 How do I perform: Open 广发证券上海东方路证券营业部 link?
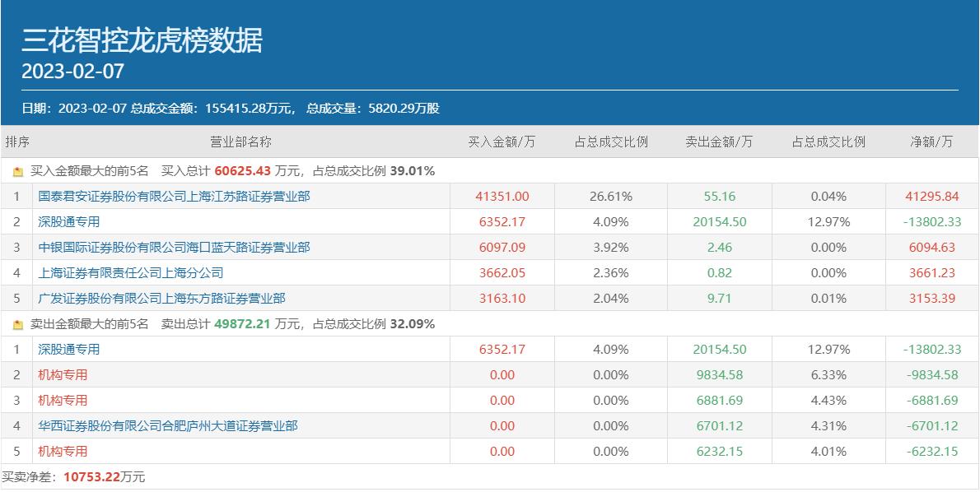[162, 299]
